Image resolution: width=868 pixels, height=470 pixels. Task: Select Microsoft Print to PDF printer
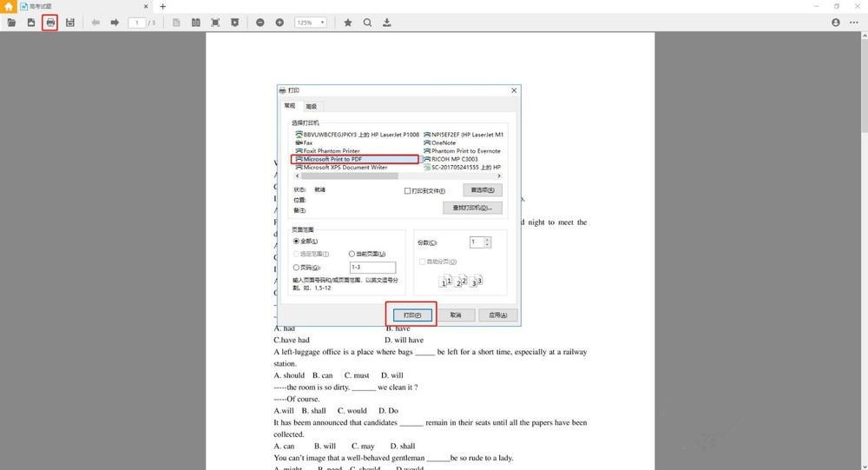pos(356,160)
